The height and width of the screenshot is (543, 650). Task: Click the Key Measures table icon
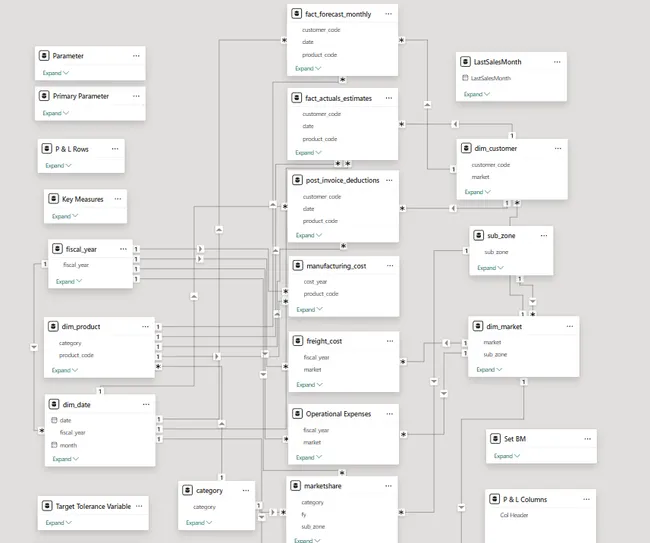pos(53,199)
